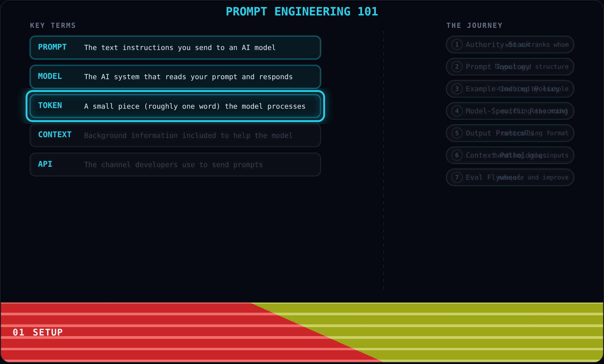Open Authority Stack journey item
Image resolution: width=604 pixels, height=364 pixels.
[x=510, y=45]
